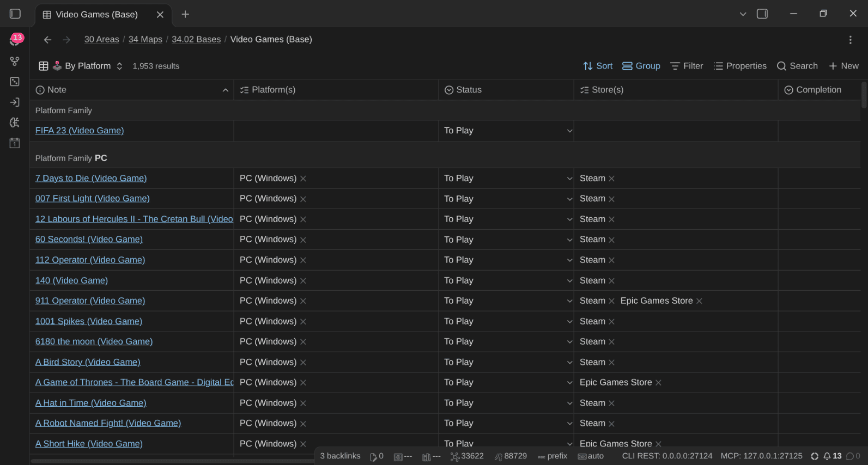Toggle the left sidebar panel icon
The image size is (868, 465).
click(x=15, y=14)
